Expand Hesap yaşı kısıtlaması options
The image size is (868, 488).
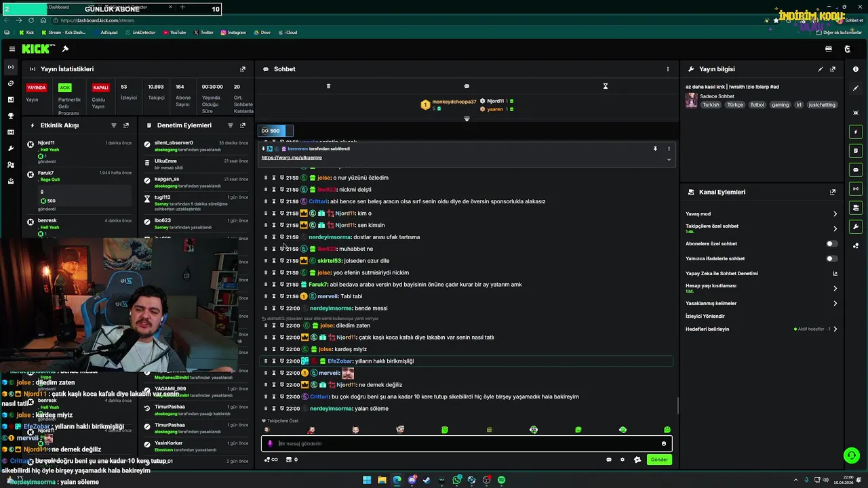click(835, 288)
